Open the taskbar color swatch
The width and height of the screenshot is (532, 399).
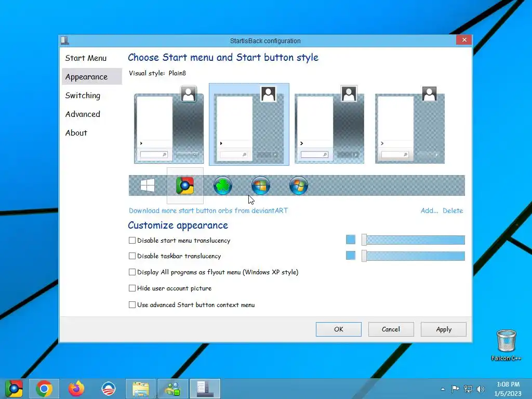click(351, 255)
